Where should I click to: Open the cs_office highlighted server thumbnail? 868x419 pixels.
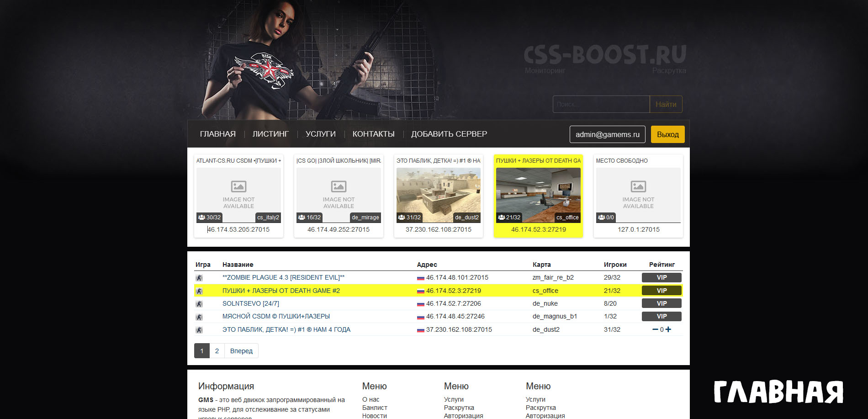click(538, 195)
